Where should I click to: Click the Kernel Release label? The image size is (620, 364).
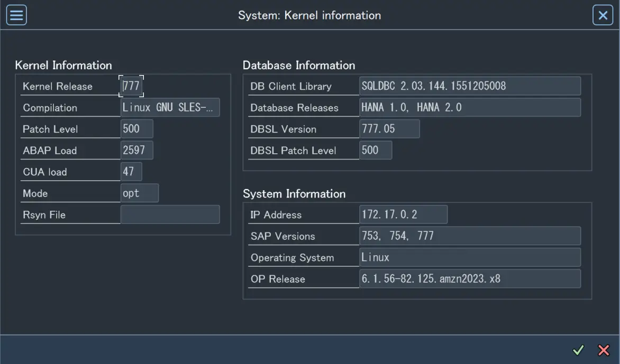point(58,87)
